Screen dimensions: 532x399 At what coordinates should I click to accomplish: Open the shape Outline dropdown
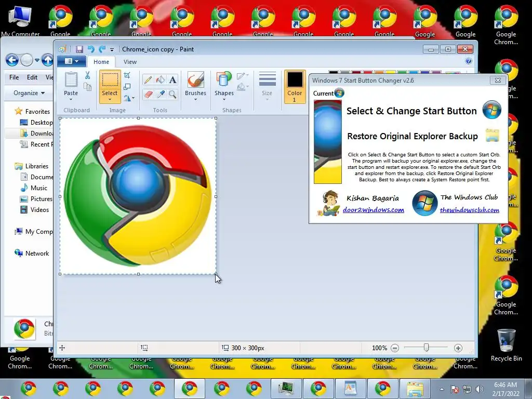tap(243, 76)
